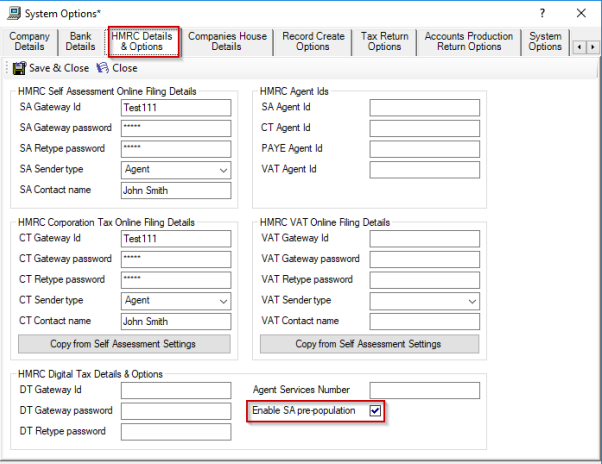Image resolution: width=602 pixels, height=464 pixels.
Task: Click the Agent Services Number field
Action: (x=425, y=390)
